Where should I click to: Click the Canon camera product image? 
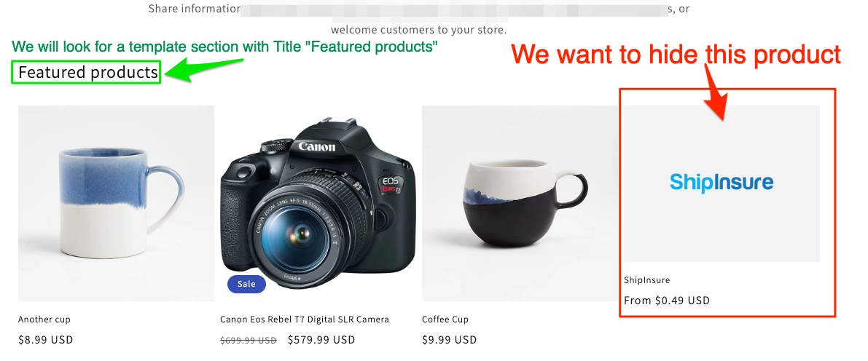[318, 204]
